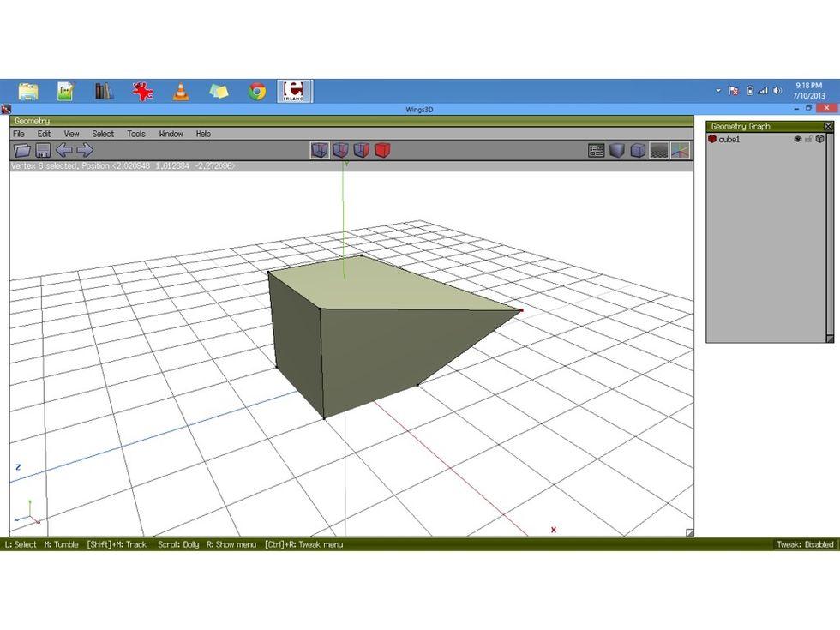
Task: Click the Redo arrow in the toolbar
Action: (84, 150)
